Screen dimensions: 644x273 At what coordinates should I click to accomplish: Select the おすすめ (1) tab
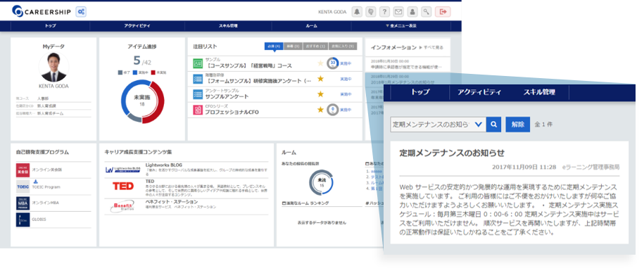pos(316,46)
